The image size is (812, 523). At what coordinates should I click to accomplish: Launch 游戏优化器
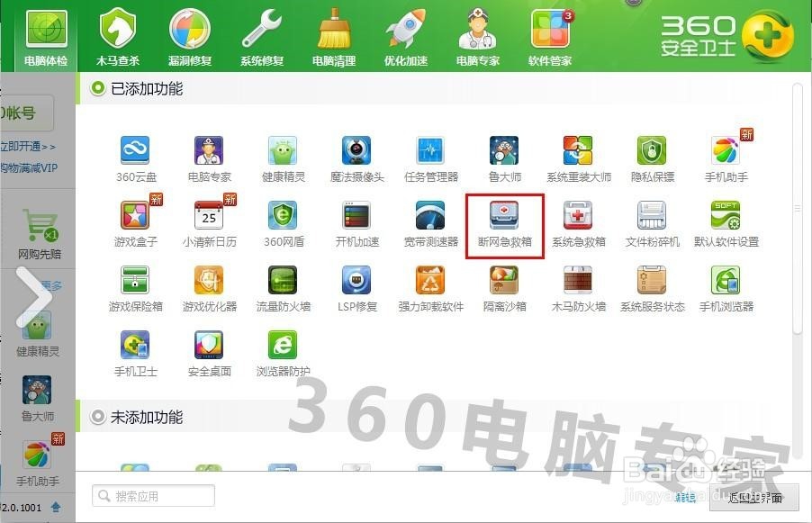(x=209, y=288)
